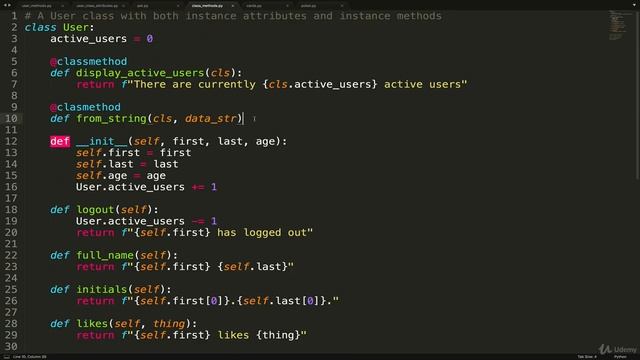Click the 'initials' method name
Viewport: 640px width, 360px height.
coord(102,289)
